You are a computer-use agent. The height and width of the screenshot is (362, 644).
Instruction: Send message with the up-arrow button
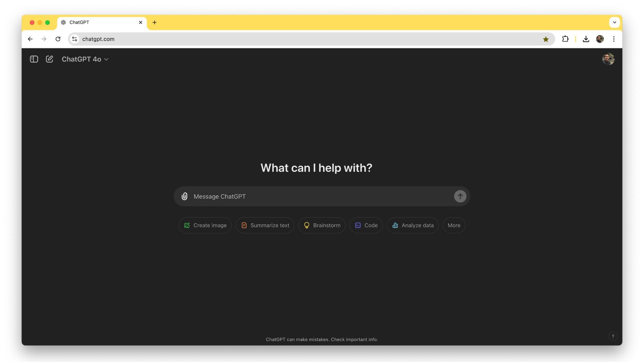tap(460, 196)
